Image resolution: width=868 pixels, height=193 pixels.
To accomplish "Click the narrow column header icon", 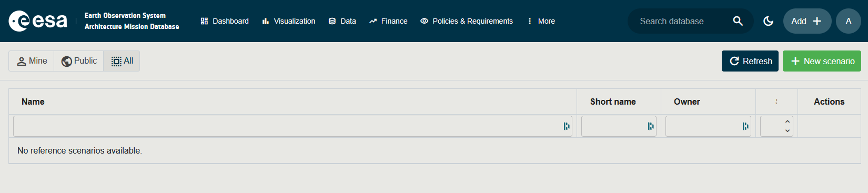I will [x=776, y=101].
